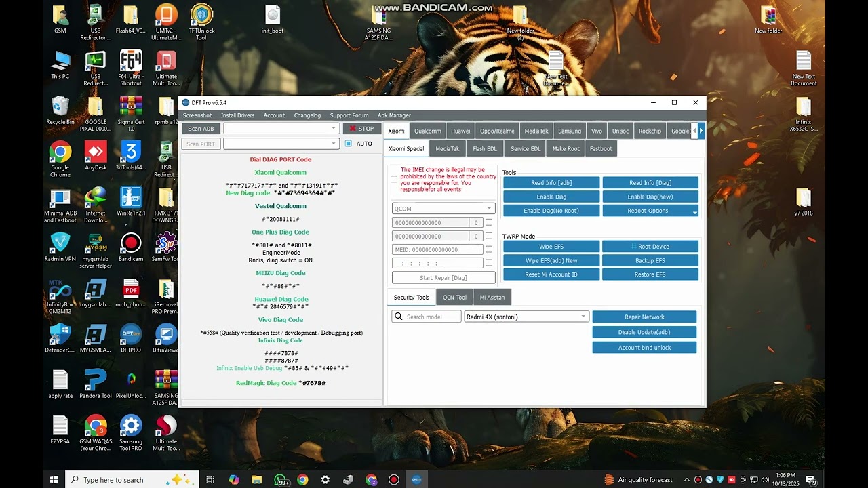Switch to the Qualcomm brand tab
Viewport: 868px width, 488px height.
428,131
